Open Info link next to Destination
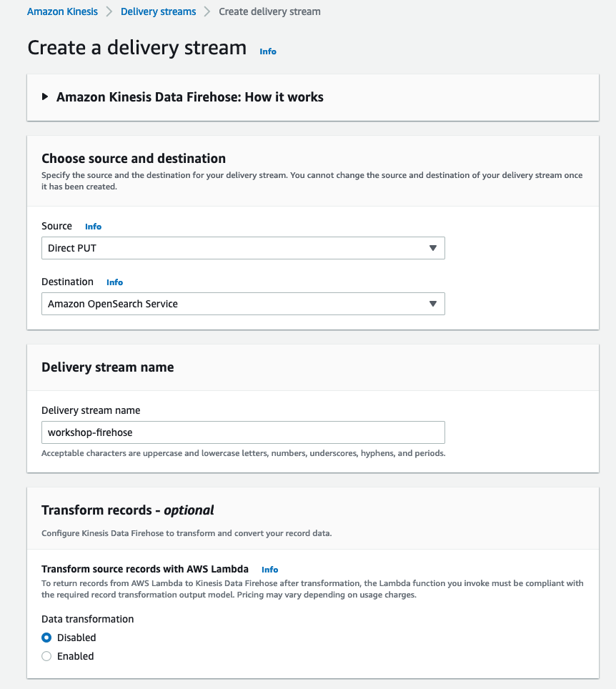The height and width of the screenshot is (689, 616). click(114, 282)
